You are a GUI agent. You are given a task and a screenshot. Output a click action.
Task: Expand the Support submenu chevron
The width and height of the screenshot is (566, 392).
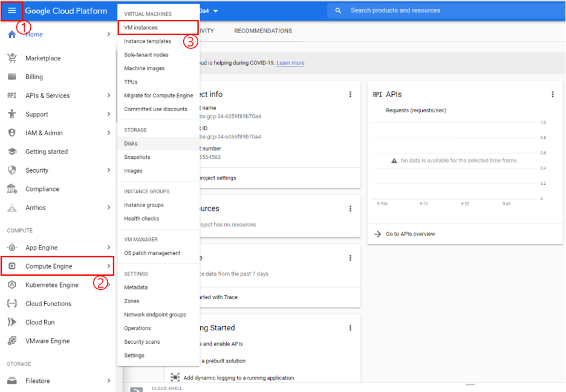coord(109,114)
